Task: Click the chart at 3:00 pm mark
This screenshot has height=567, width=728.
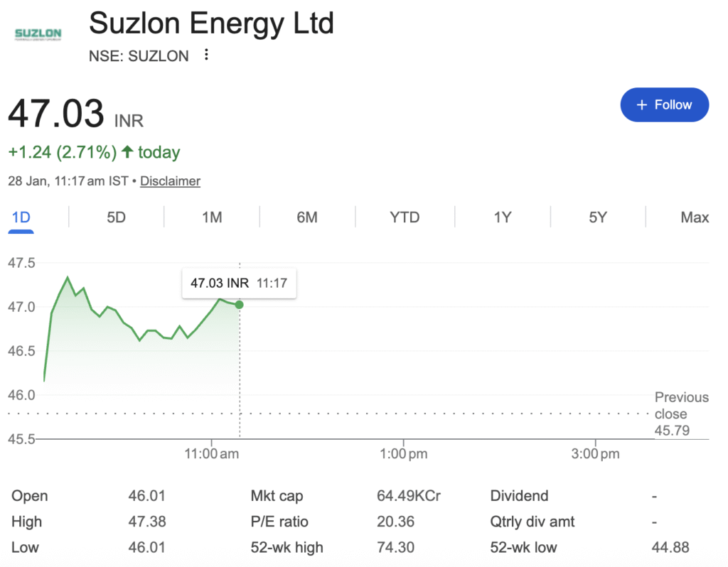Action: click(595, 355)
